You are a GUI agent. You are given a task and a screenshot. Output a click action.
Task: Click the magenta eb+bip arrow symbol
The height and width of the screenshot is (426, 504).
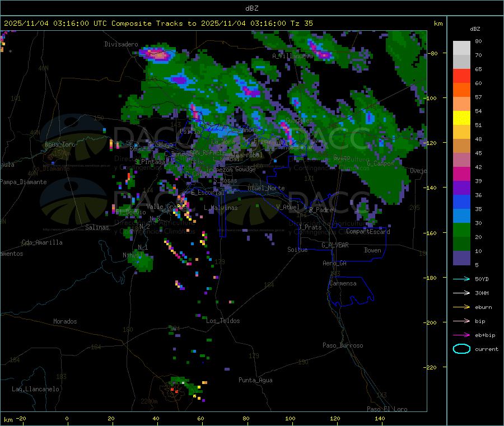(461, 335)
